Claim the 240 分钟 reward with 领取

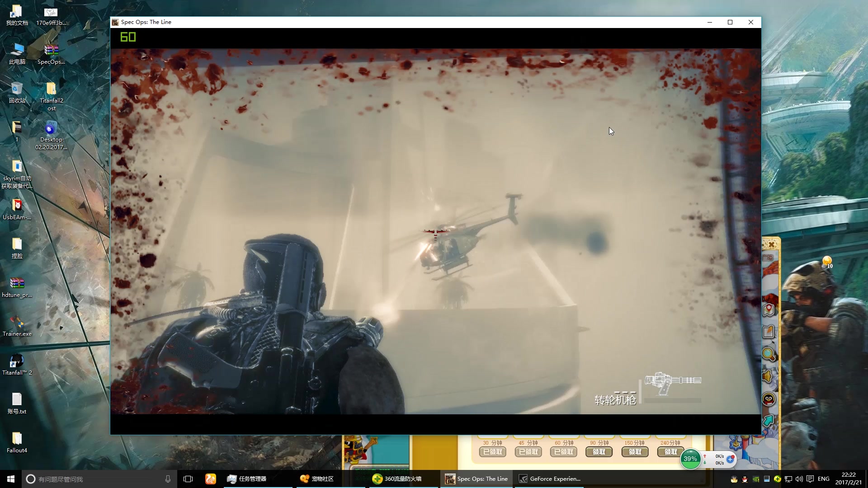670,452
